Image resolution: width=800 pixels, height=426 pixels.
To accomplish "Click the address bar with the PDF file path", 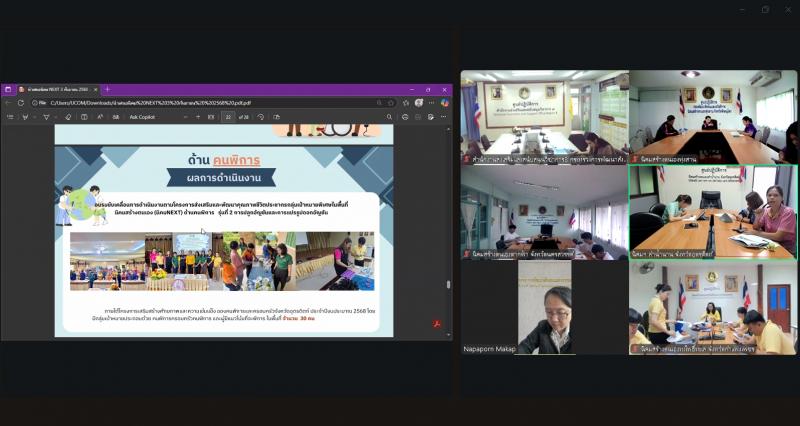I will [214, 103].
